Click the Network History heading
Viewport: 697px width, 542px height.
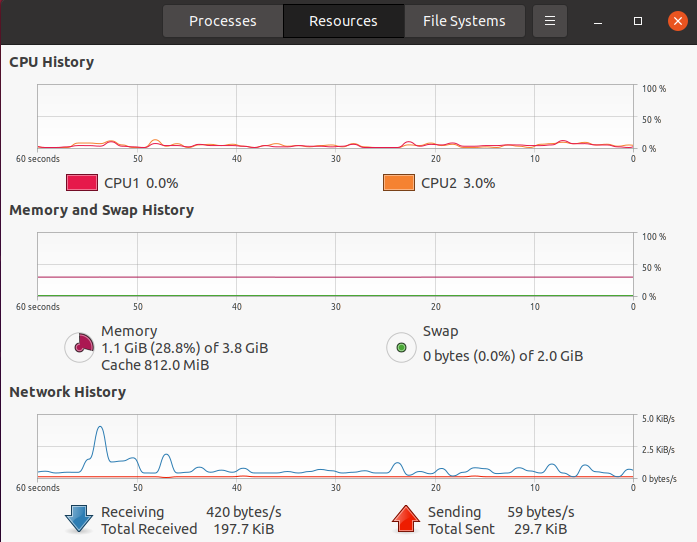pos(68,392)
